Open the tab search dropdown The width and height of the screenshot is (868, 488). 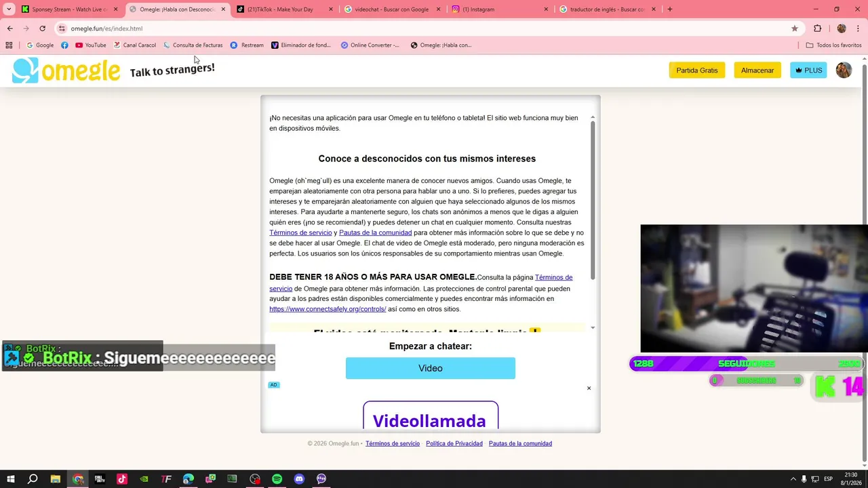point(9,9)
